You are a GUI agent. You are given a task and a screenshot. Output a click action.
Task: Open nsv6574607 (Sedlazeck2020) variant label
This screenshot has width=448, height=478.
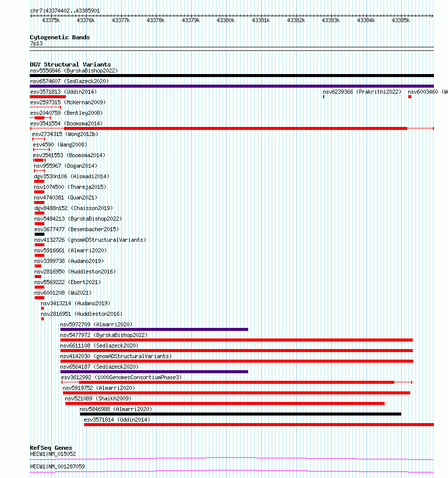coord(69,81)
